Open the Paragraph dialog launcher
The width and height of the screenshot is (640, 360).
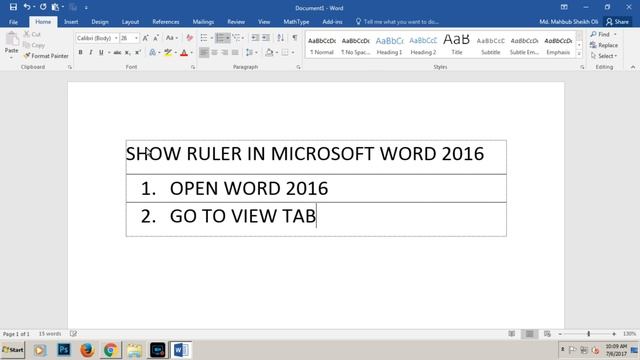pyautogui.click(x=299, y=67)
